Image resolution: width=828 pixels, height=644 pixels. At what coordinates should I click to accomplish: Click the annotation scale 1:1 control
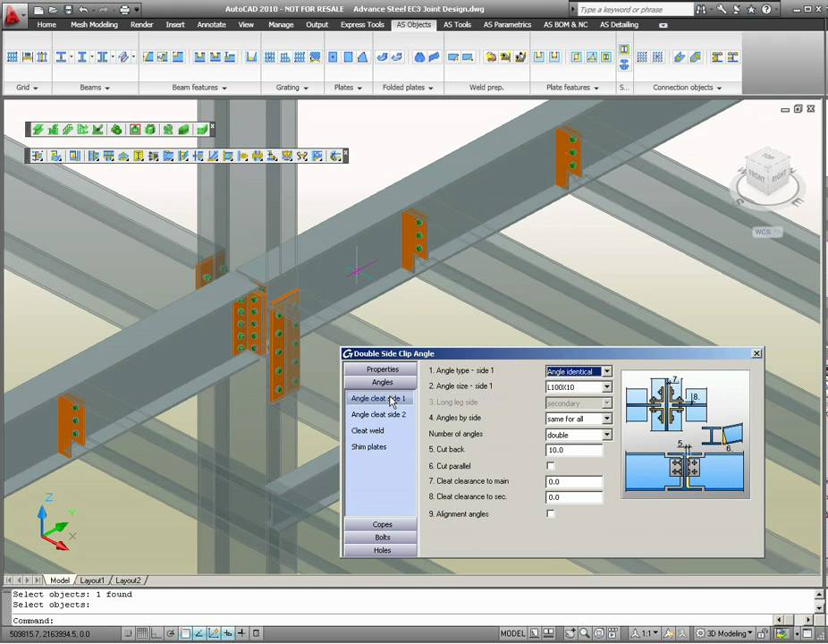coord(646,633)
